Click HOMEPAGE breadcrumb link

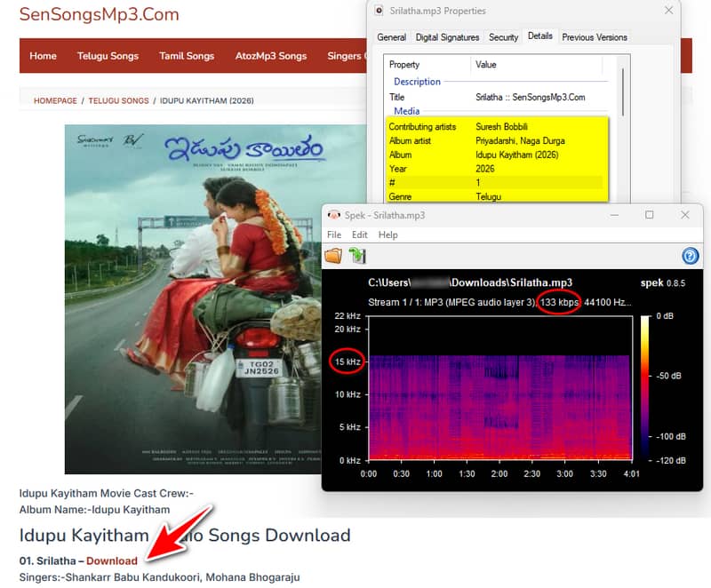[x=55, y=100]
